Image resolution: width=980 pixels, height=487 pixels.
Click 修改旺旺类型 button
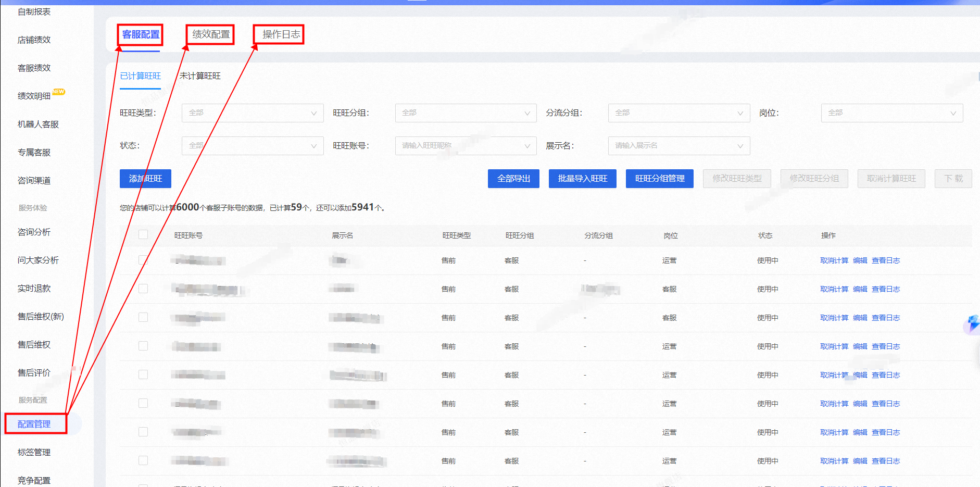click(737, 179)
